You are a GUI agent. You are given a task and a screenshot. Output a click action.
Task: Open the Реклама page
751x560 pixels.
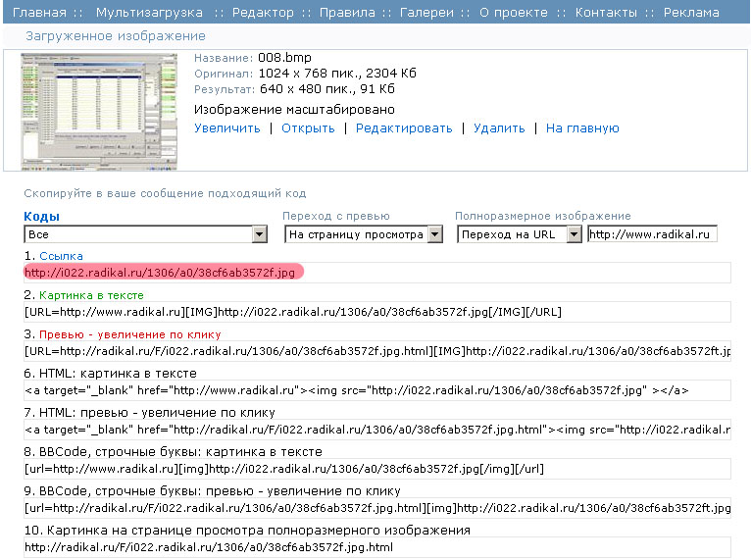tap(690, 13)
